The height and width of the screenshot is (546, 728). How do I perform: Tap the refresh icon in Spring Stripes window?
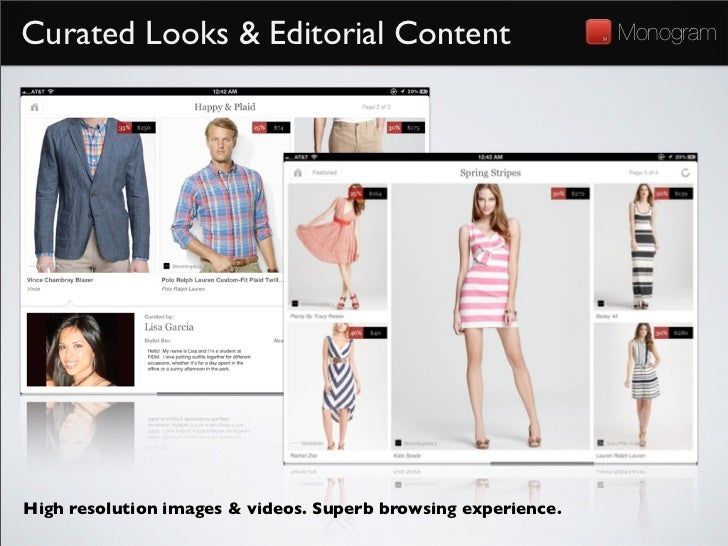[685, 173]
